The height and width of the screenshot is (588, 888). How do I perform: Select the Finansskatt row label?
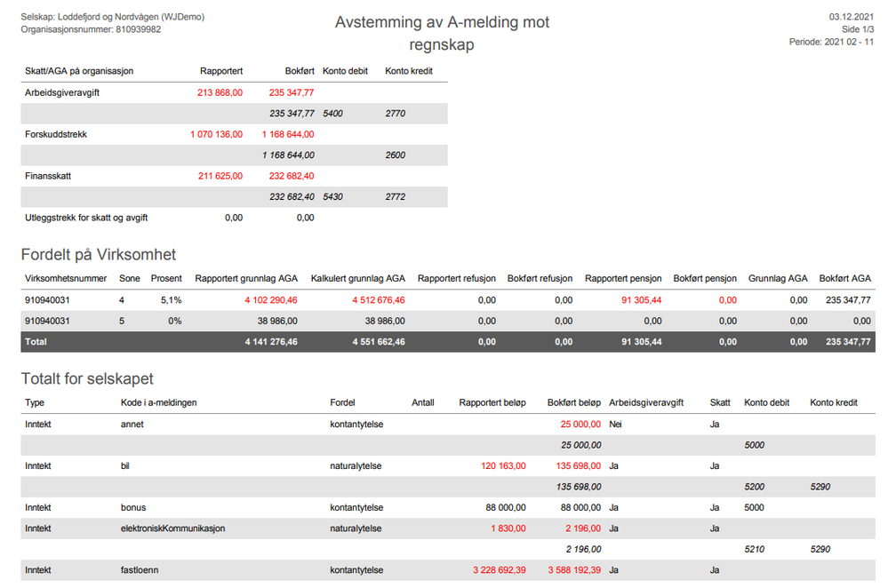point(48,176)
